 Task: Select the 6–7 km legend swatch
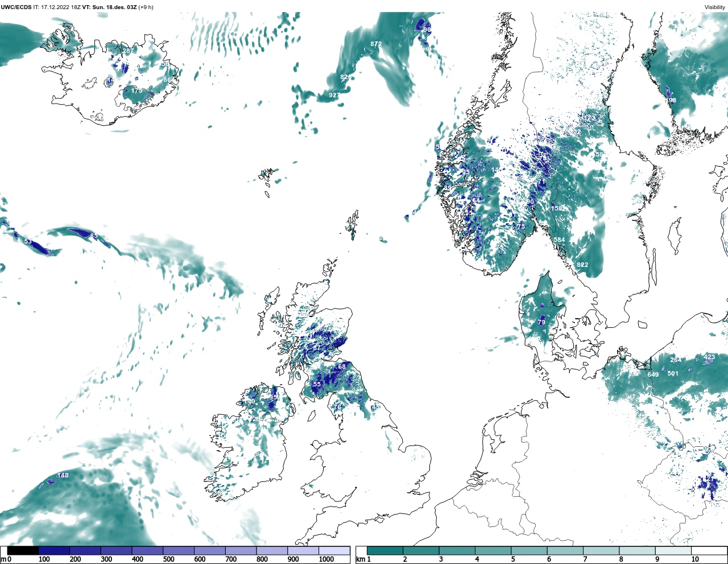coord(565,550)
